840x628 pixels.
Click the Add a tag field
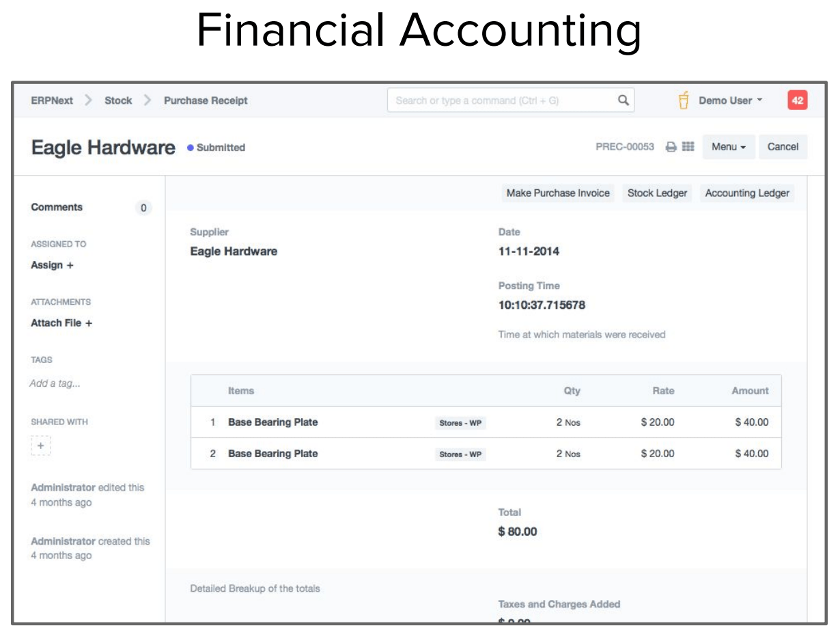[x=55, y=384]
